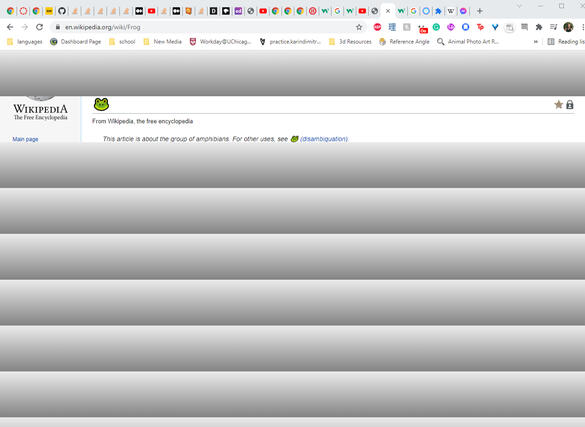This screenshot has width=585, height=427.
Task: Open a new browser tab
Action: click(480, 11)
